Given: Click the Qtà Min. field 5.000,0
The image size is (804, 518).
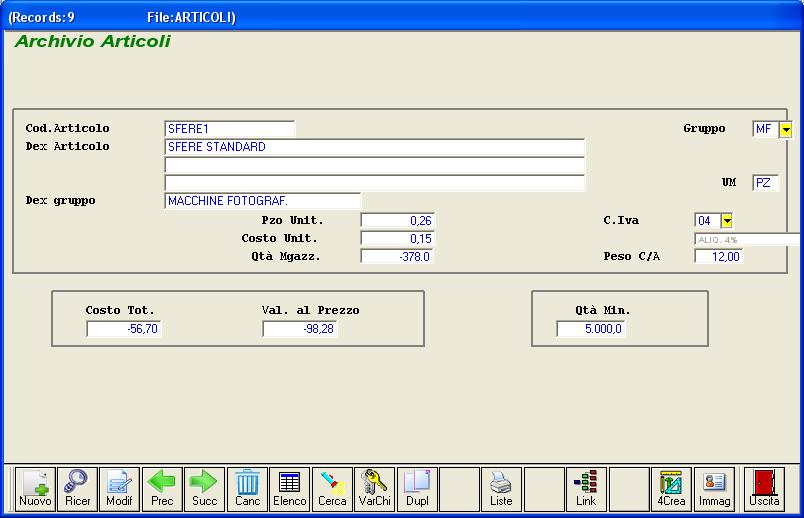Looking at the screenshot, I should 591,329.
